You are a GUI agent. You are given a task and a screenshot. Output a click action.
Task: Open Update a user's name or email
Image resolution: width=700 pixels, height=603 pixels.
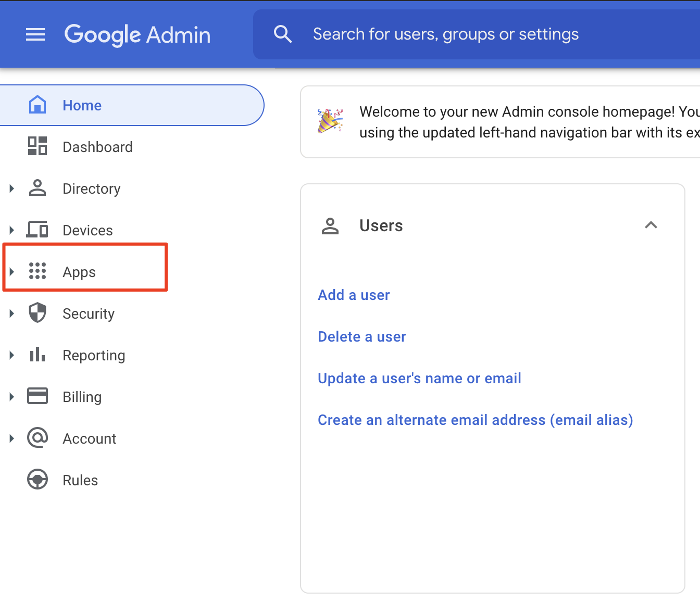coord(419,378)
